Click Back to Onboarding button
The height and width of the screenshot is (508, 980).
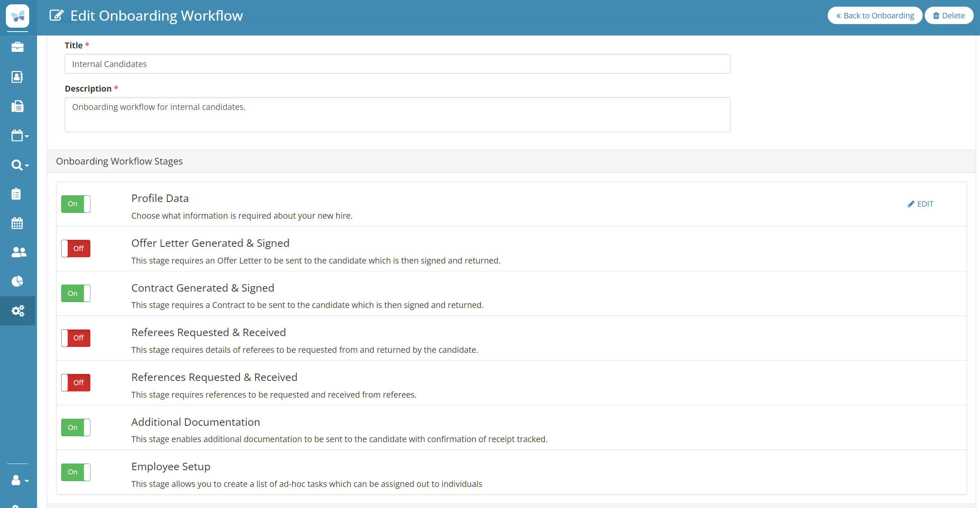click(x=874, y=16)
